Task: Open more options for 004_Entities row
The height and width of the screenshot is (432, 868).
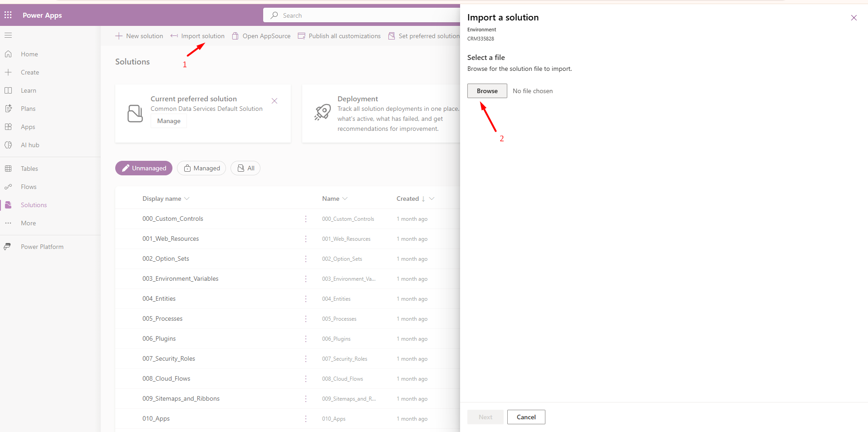Action: [306, 298]
